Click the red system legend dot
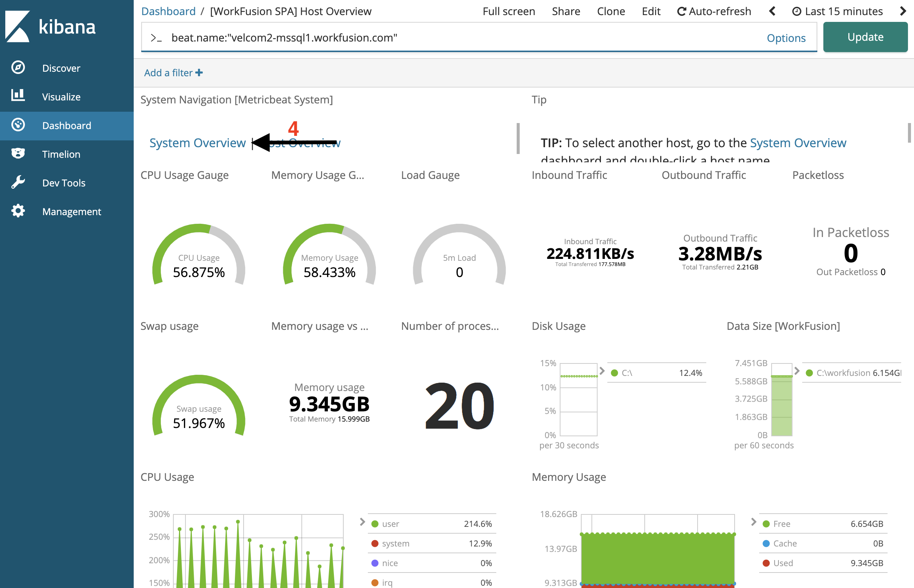Viewport: 914px width, 588px height. coord(375,543)
